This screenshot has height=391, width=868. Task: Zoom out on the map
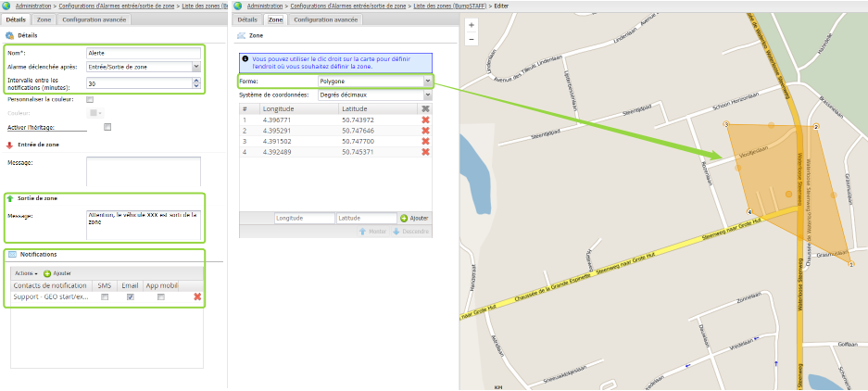[x=472, y=39]
